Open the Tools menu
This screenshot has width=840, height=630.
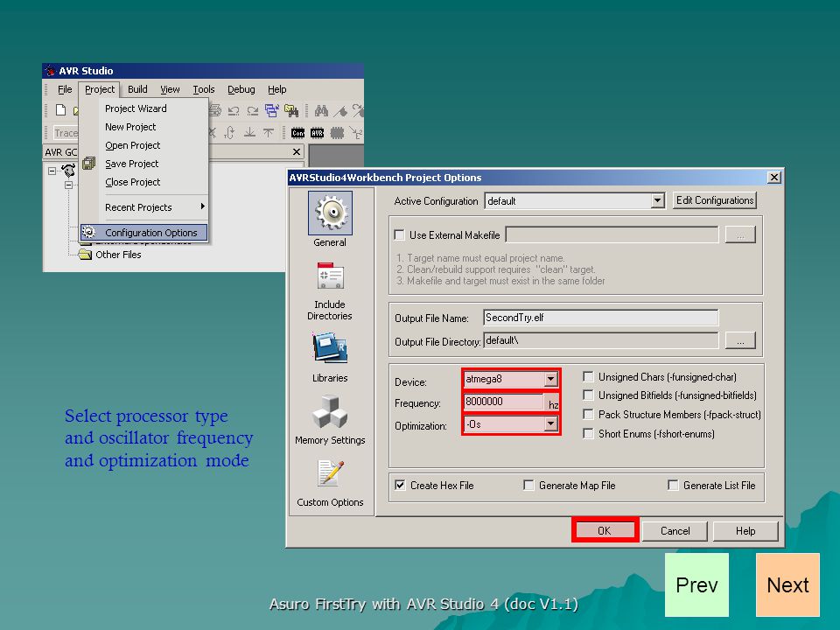[x=204, y=89]
